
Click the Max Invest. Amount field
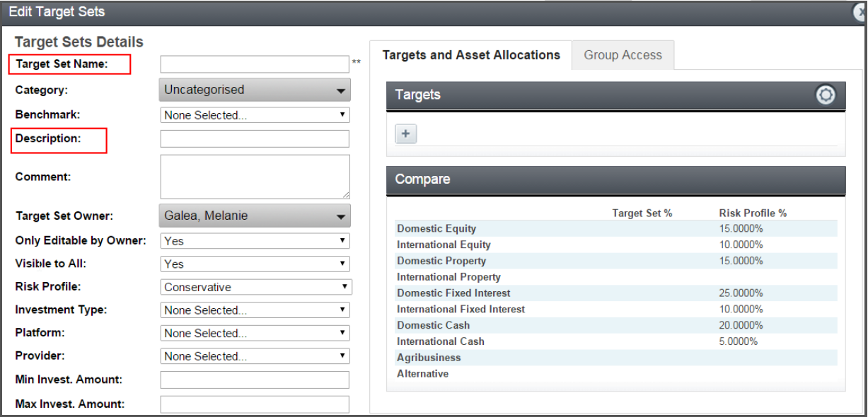(x=255, y=404)
